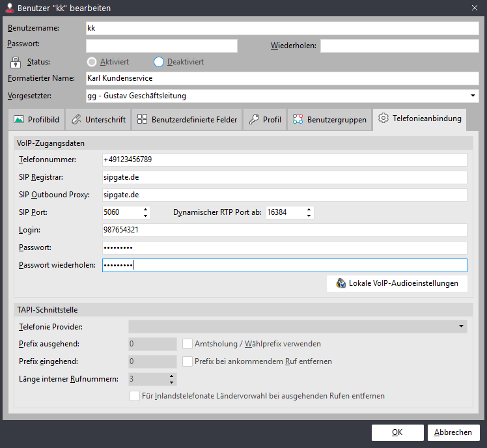Click the Benutzername field
487x448 pixels.
tap(283, 28)
